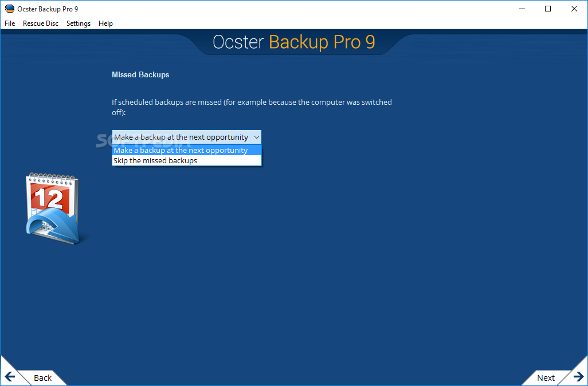Minimize the Ocster Backup Pro window
Image resolution: width=588 pixels, height=386 pixels.
pyautogui.click(x=522, y=9)
